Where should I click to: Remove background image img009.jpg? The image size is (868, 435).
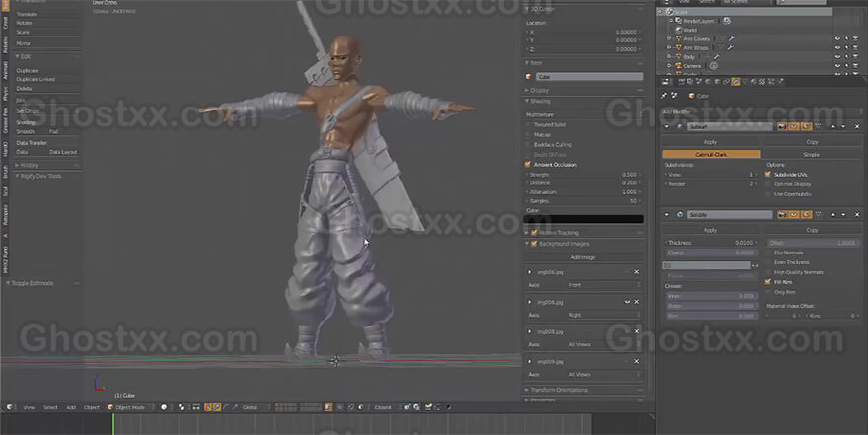[x=636, y=361]
